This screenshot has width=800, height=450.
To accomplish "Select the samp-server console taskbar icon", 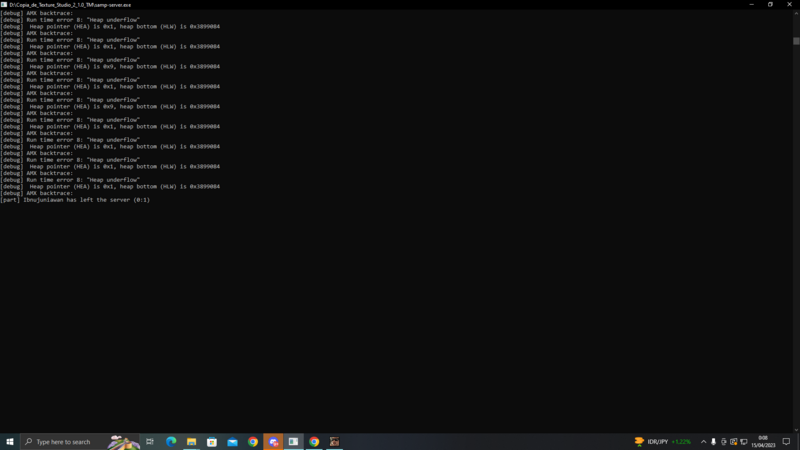I will pyautogui.click(x=293, y=442).
